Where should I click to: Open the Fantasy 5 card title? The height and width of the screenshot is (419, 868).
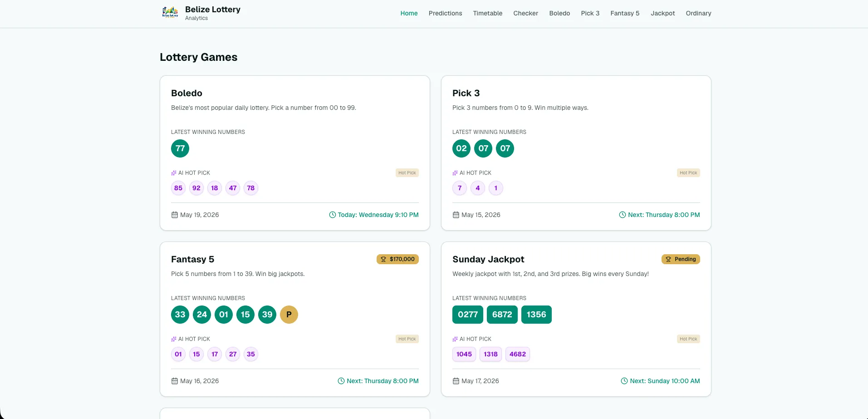tap(192, 259)
